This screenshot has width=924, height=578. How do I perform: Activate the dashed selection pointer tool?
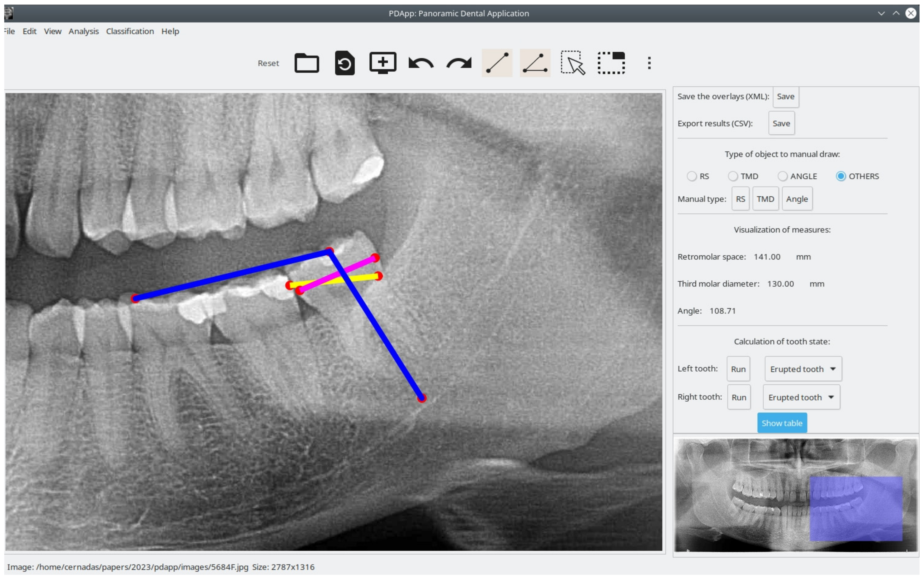pyautogui.click(x=573, y=63)
